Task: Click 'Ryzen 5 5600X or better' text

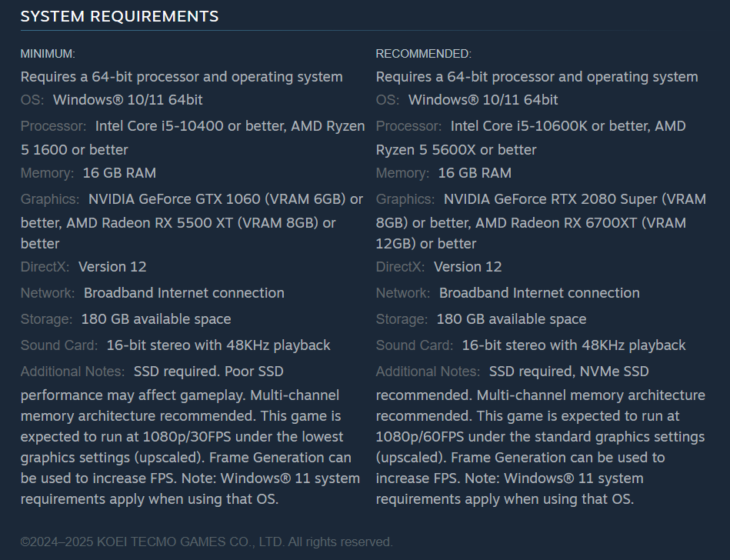Action: click(x=456, y=149)
